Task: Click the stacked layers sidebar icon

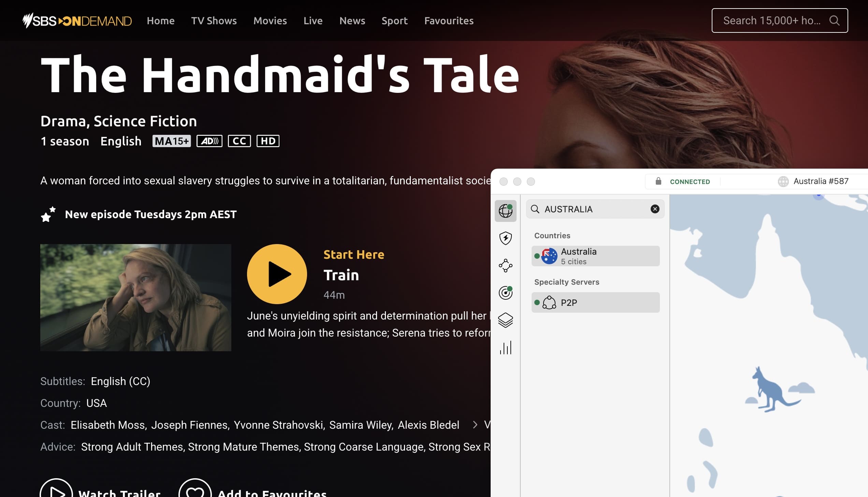Action: 505,320
